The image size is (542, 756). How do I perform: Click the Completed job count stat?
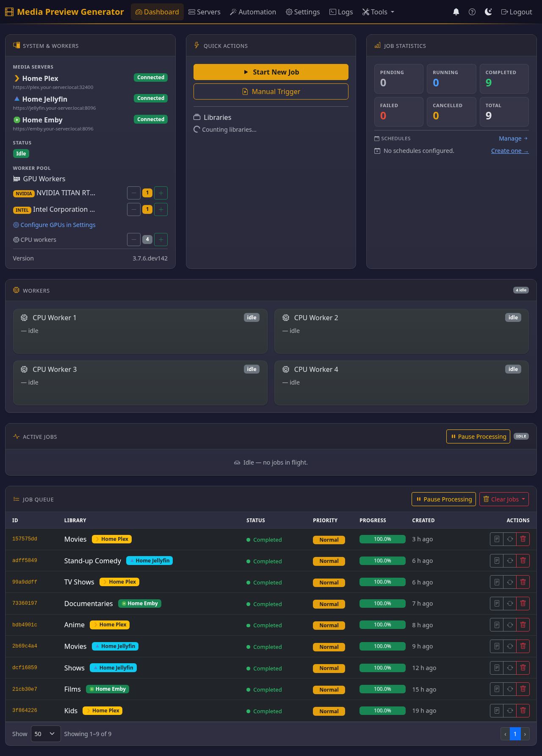pos(504,79)
